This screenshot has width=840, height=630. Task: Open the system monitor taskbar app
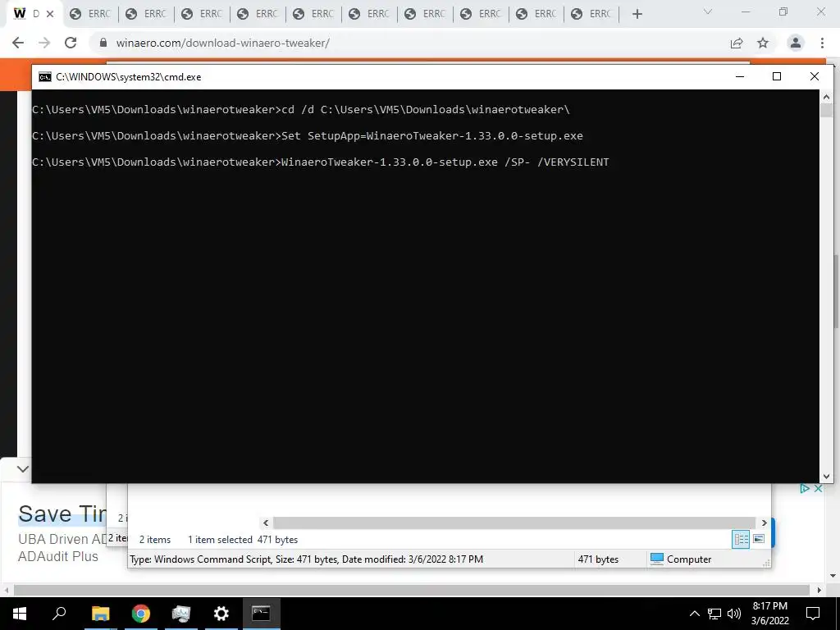181,614
